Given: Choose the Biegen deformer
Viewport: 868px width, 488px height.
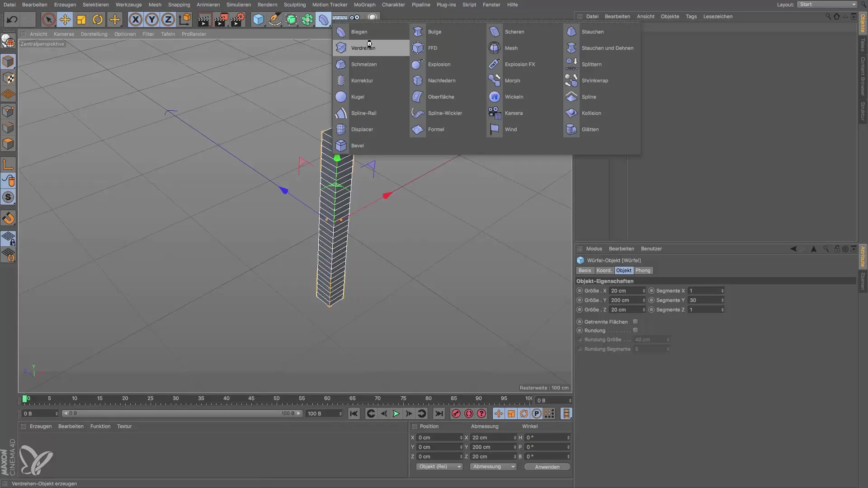Looking at the screenshot, I should click(371, 32).
